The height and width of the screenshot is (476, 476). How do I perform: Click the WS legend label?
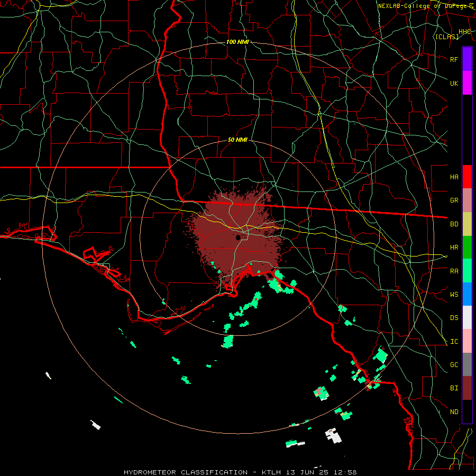[x=454, y=295]
